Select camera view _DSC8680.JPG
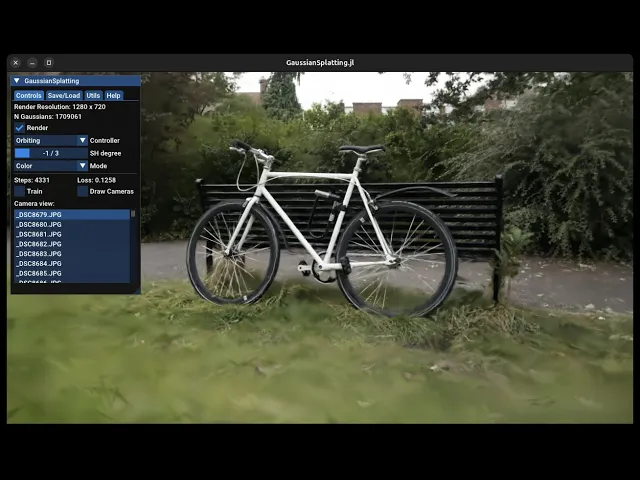Viewport: 640px width, 480px height. point(72,224)
